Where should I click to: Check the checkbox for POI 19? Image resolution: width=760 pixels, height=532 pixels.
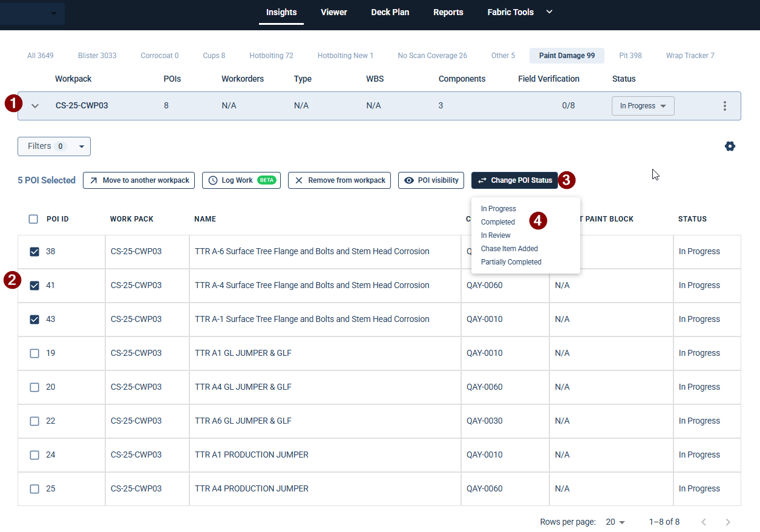[34, 353]
